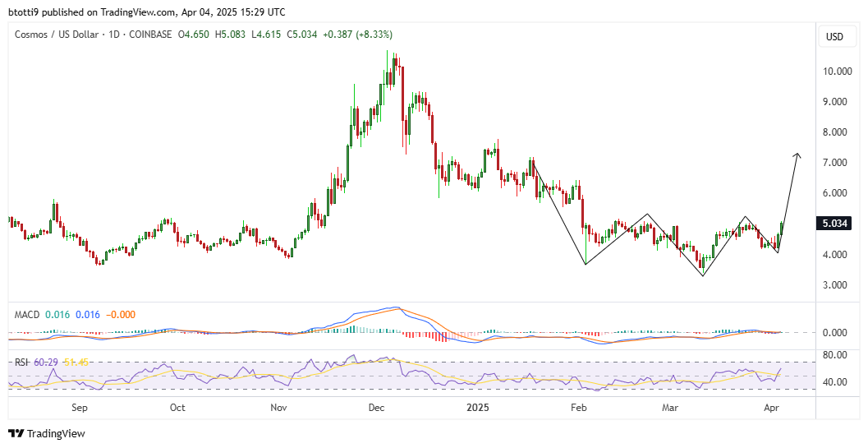This screenshot has width=868, height=448.
Task: Open the USD currency selector
Action: 834,37
